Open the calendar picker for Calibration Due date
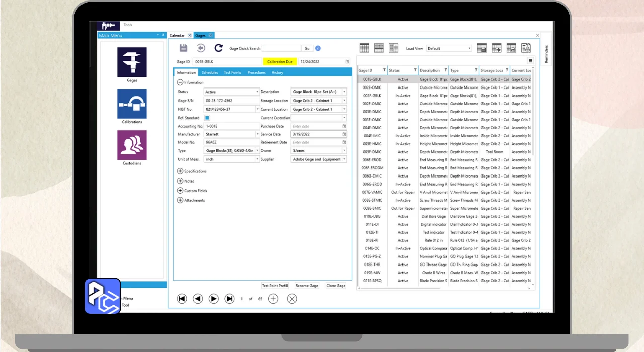Viewport: 644px width, 352px height. [347, 62]
